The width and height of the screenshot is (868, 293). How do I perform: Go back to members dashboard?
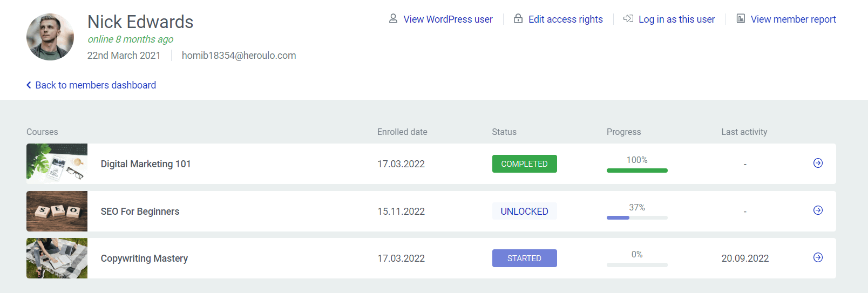click(x=96, y=85)
